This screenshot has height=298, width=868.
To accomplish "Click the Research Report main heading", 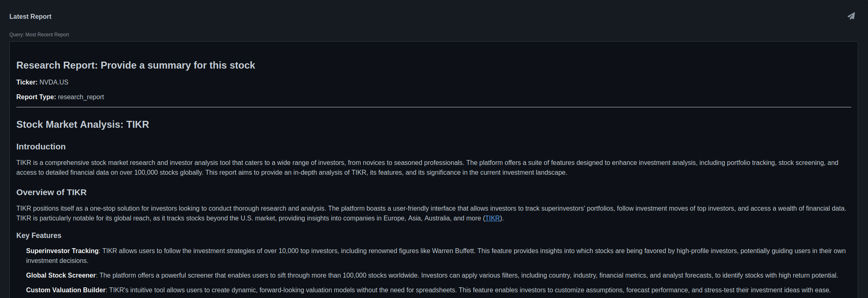I will 135,65.
